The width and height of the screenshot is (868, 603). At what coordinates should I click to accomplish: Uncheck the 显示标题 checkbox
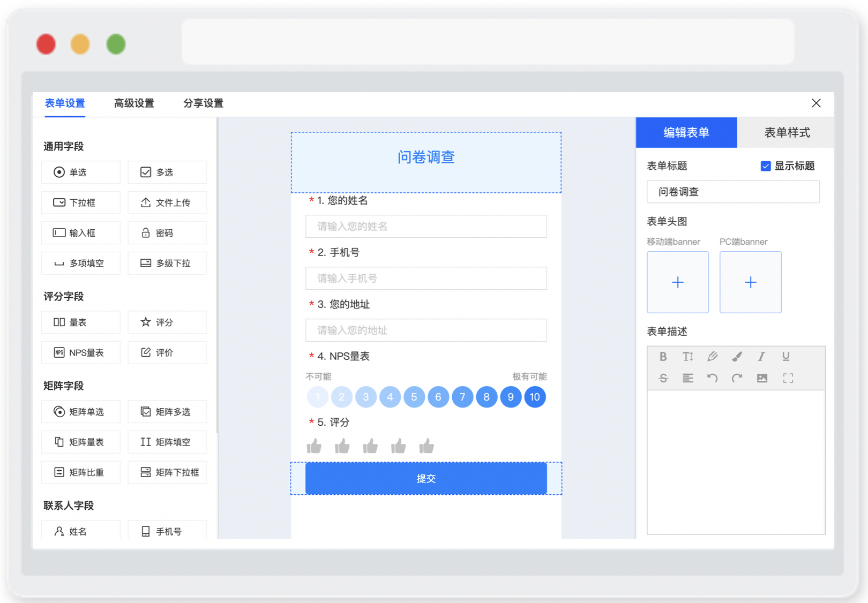point(766,166)
